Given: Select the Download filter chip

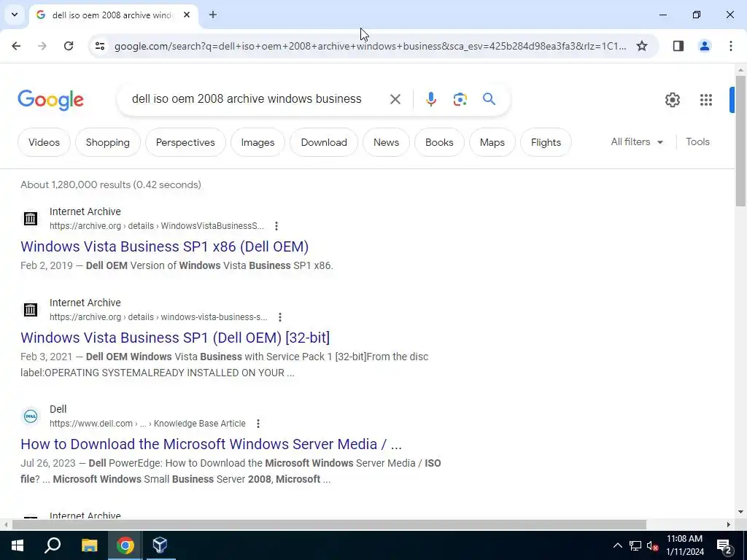Looking at the screenshot, I should click(x=324, y=142).
